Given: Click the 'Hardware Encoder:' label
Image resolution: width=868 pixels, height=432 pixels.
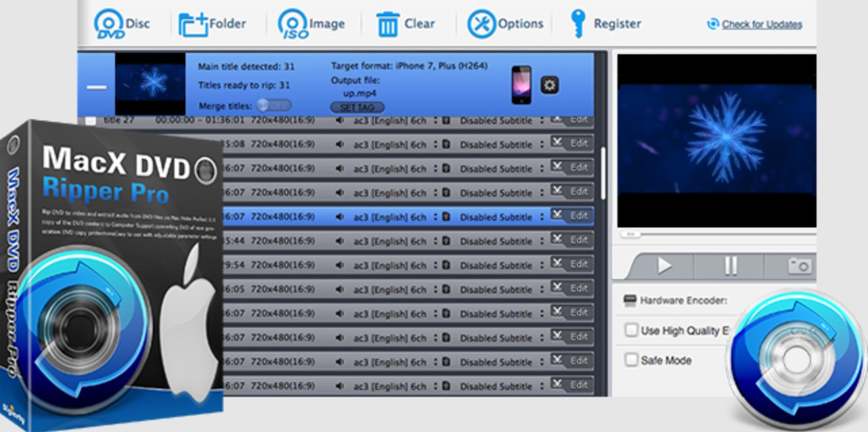Looking at the screenshot, I should (x=684, y=300).
